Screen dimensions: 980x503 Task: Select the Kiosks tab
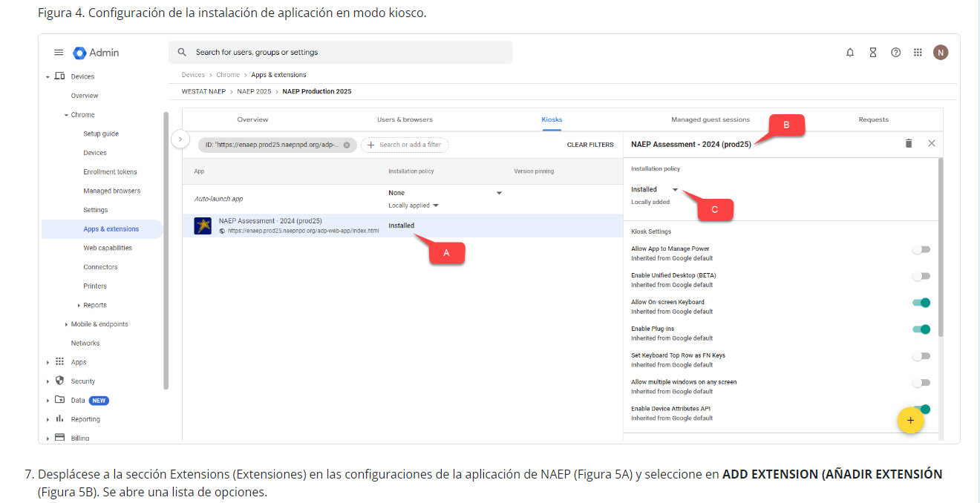pyautogui.click(x=552, y=119)
